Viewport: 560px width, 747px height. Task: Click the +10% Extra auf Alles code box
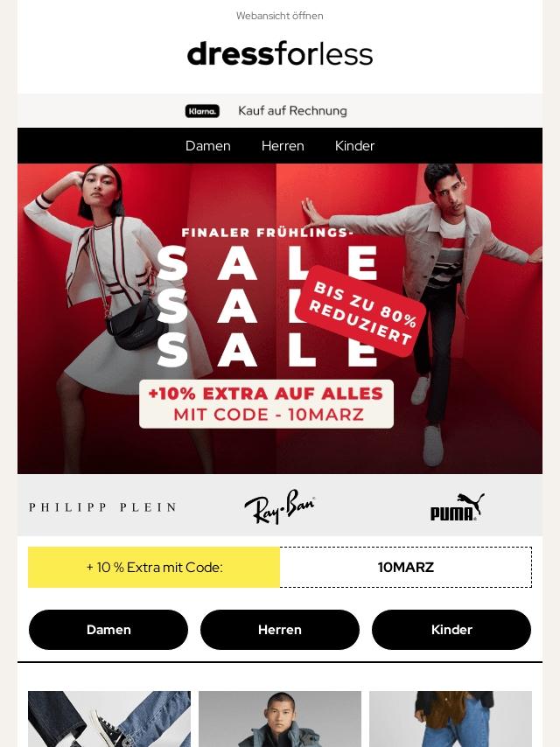click(266, 404)
